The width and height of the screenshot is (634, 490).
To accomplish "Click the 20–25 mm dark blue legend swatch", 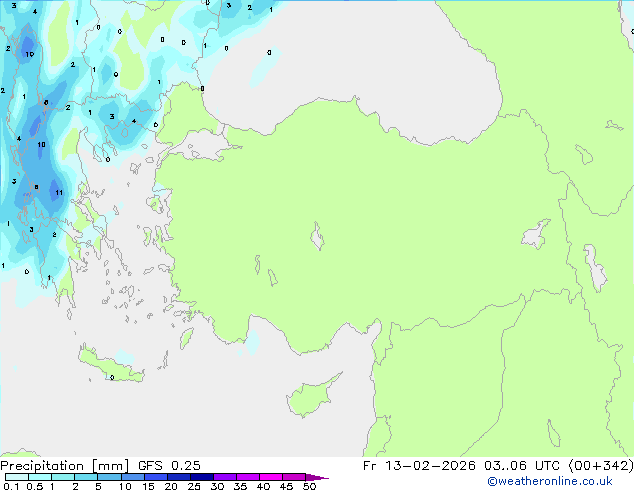I will tap(179, 477).
